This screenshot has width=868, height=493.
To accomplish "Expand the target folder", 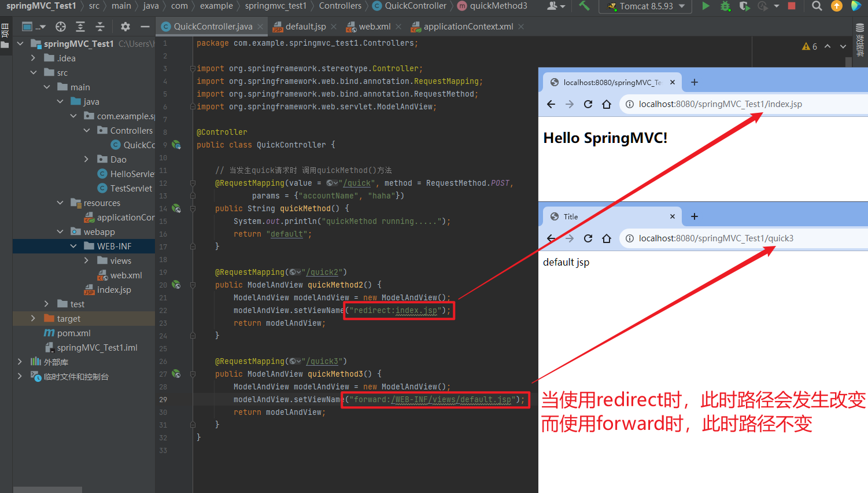I will tap(33, 318).
